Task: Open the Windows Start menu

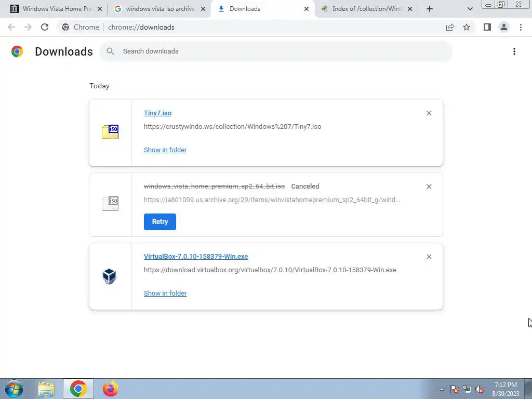Action: pos(14,389)
